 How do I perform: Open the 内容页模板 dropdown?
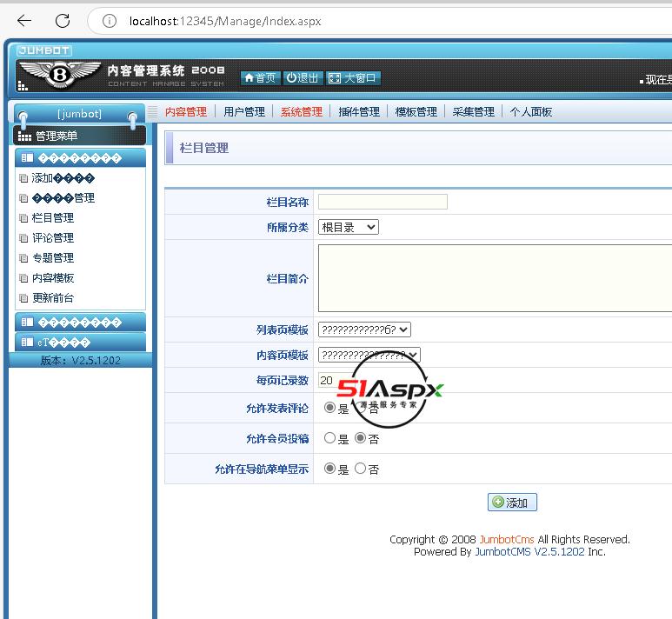[x=369, y=355]
